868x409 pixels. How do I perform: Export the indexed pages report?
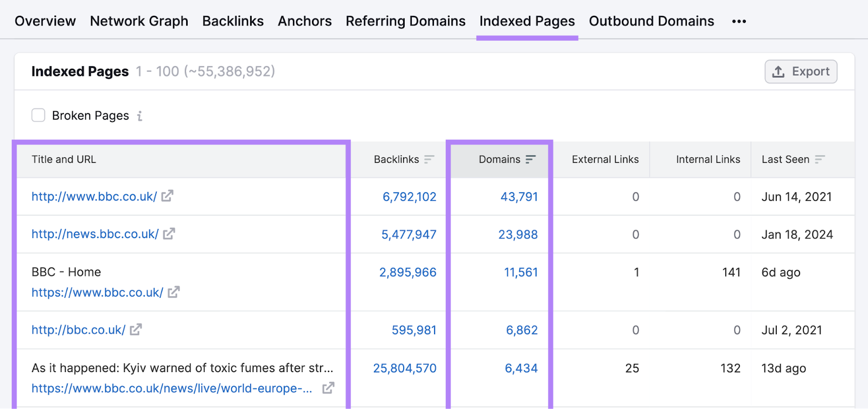801,72
